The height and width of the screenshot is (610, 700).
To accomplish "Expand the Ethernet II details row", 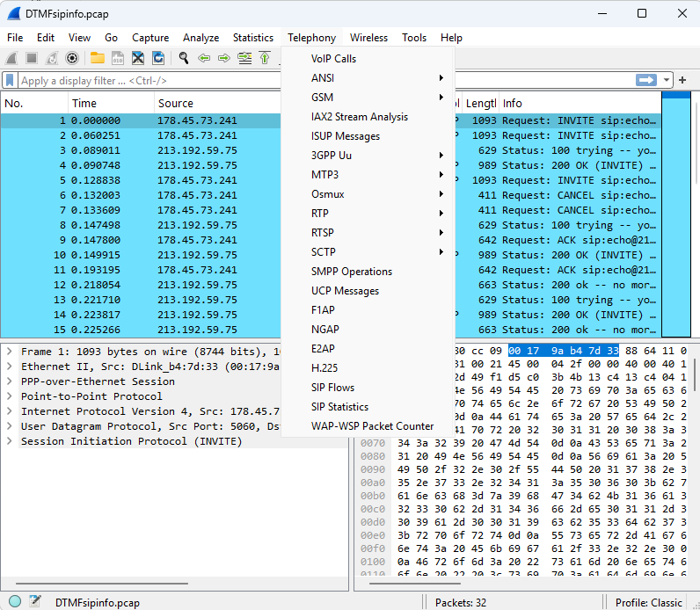I will pos(9,367).
